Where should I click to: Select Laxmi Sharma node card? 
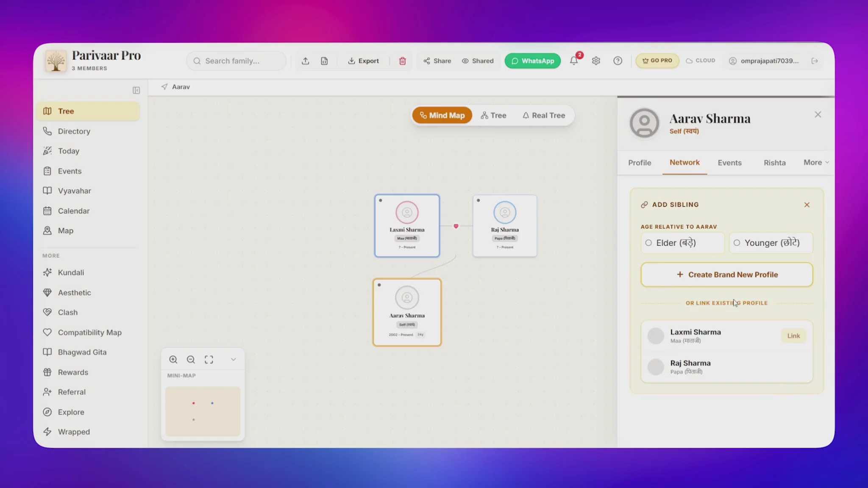click(407, 226)
